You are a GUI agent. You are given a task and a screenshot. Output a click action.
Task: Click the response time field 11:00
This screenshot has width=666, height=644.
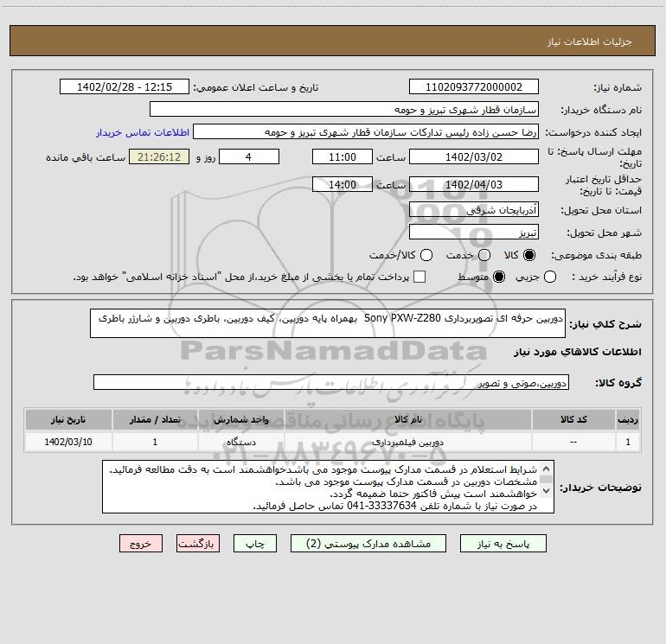click(343, 156)
